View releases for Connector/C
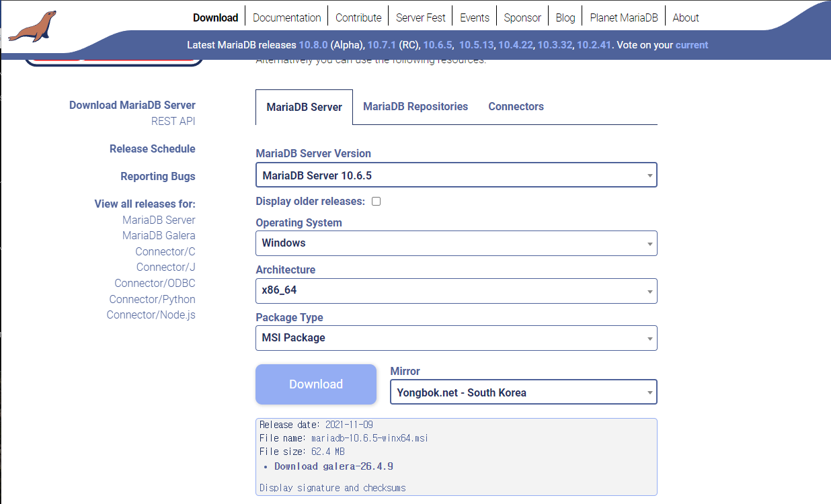This screenshot has width=831, height=504. pyautogui.click(x=165, y=251)
